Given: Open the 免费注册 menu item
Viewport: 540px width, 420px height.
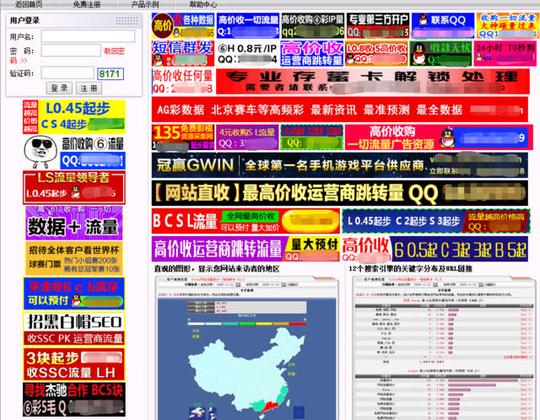Looking at the screenshot, I should [x=87, y=4].
